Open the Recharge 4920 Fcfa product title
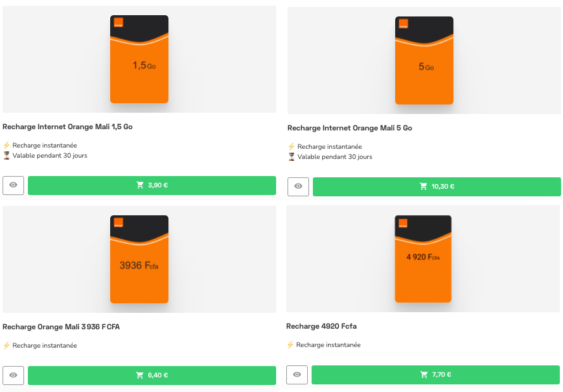563x392 pixels. click(x=321, y=326)
